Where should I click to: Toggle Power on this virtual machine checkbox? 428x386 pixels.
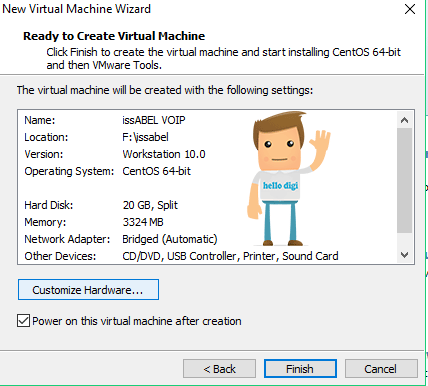(23, 321)
